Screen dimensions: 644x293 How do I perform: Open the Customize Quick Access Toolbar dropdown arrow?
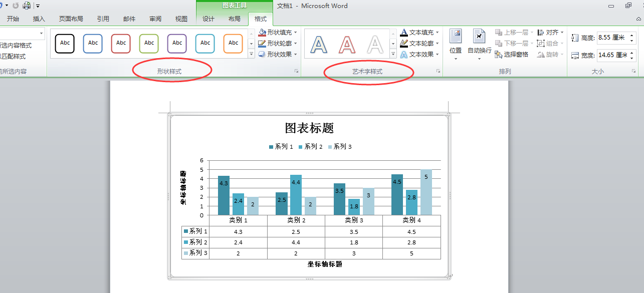[38, 6]
